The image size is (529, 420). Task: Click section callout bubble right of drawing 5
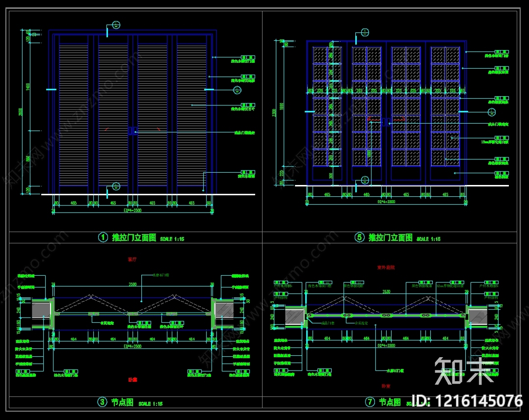(492, 112)
